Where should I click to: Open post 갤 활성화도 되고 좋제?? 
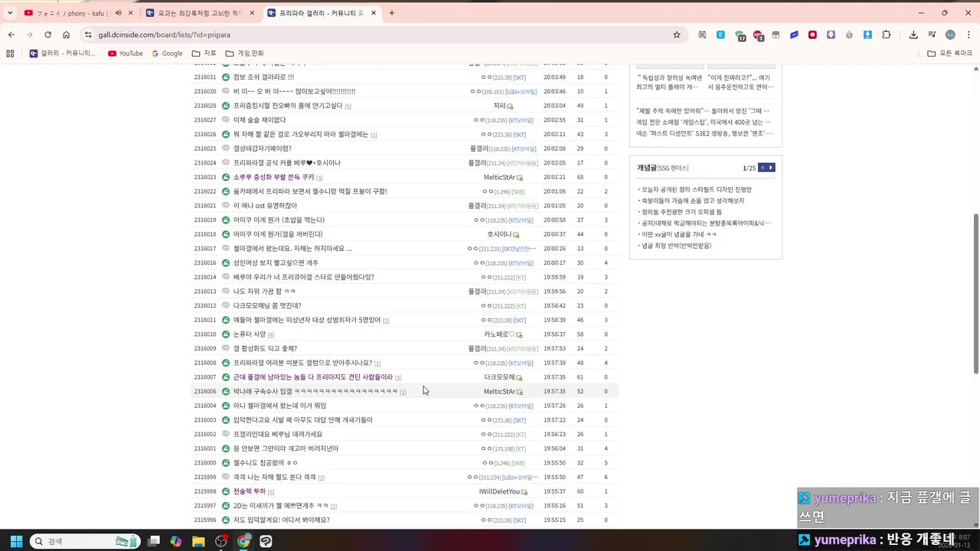point(265,349)
